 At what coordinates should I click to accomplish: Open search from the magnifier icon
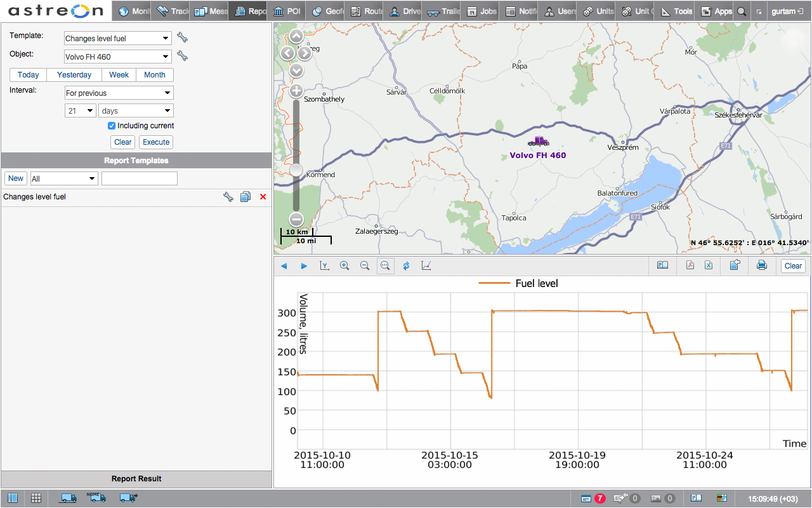741,11
